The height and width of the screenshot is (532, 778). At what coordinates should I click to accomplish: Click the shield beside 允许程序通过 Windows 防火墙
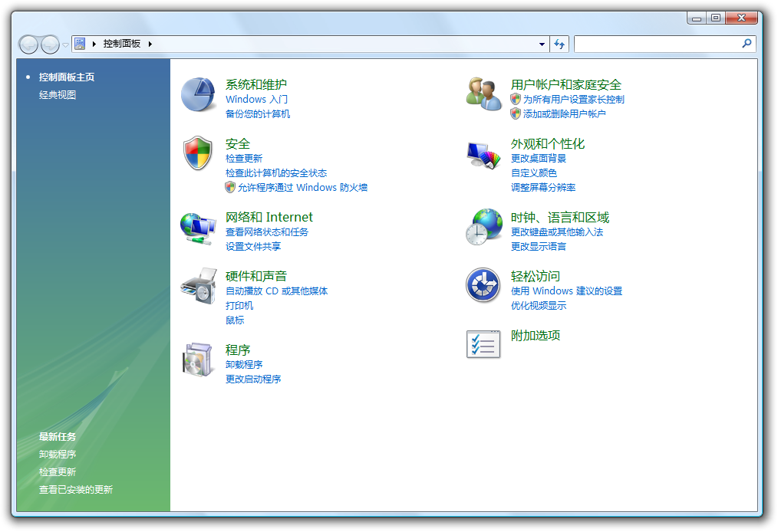tap(229, 187)
